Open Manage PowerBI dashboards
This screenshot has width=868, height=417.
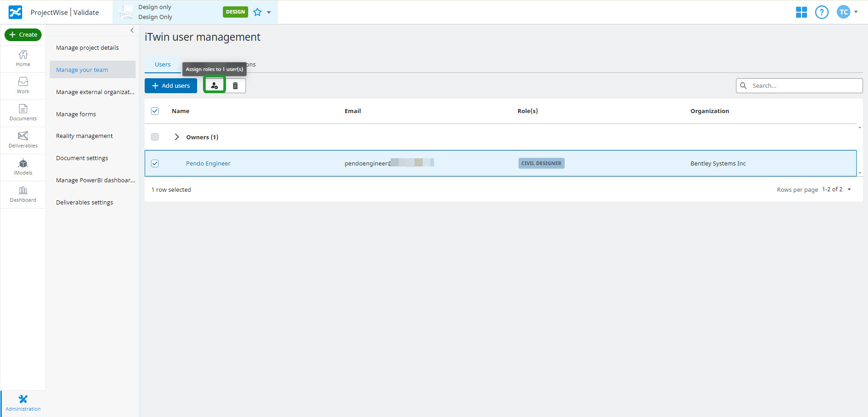click(x=93, y=180)
